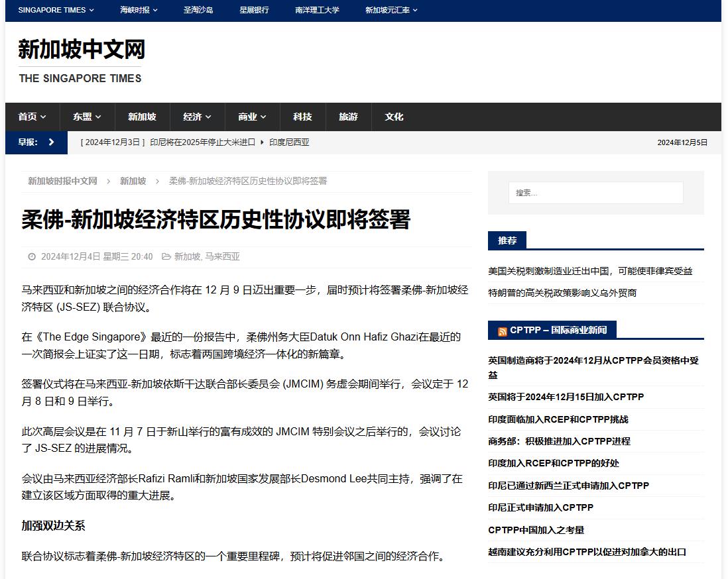
Task: Open 印尼已通过新西兰正式申请加入CPTPP
Action: click(x=568, y=486)
